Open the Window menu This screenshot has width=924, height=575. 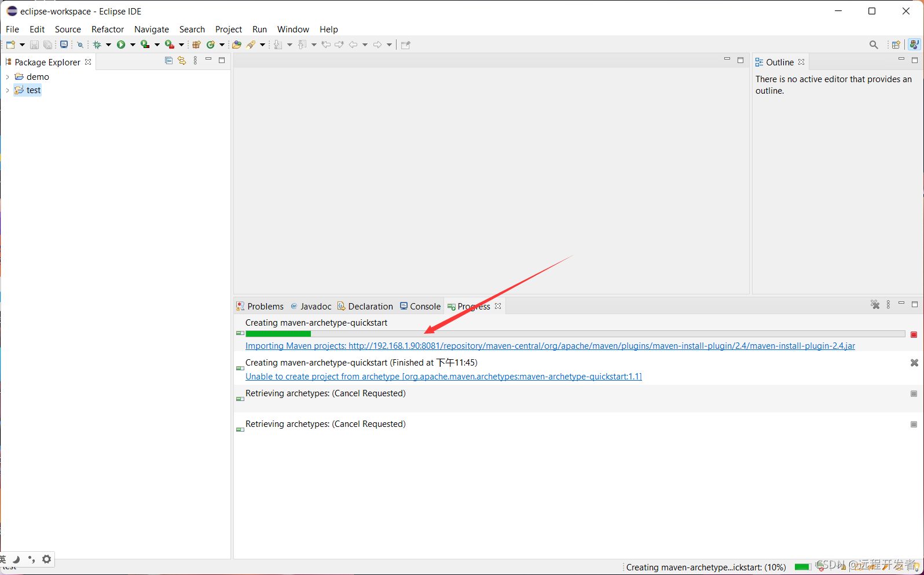tap(293, 29)
